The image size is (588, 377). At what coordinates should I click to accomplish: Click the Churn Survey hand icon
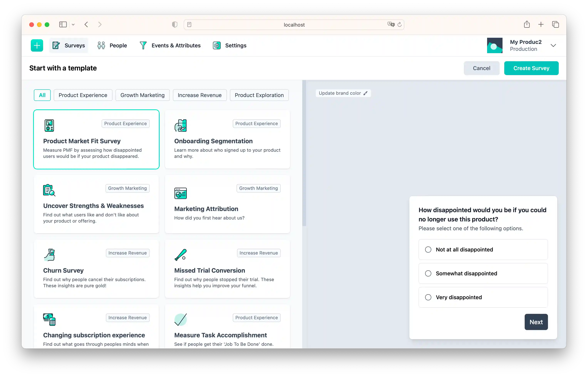(x=49, y=255)
